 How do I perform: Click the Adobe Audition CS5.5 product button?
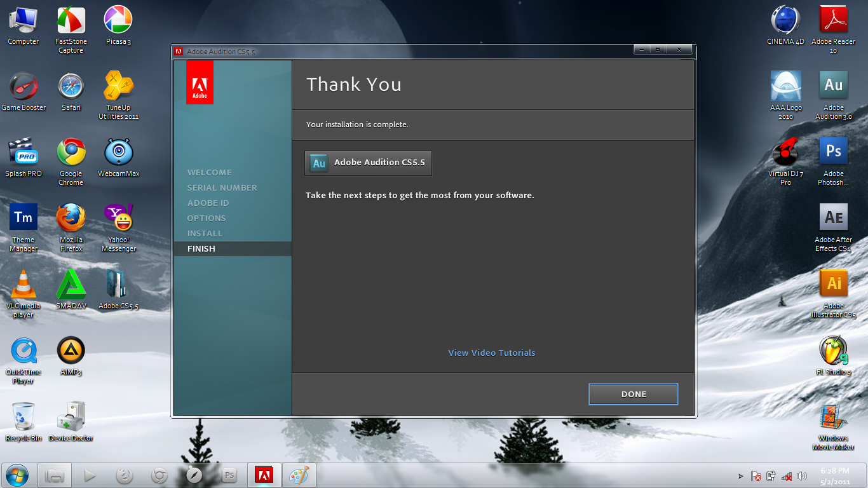point(368,163)
